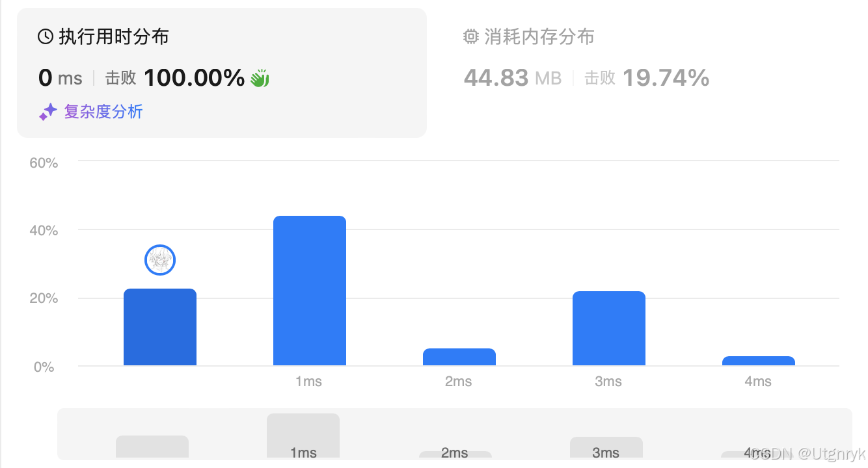Image resolution: width=868 pixels, height=468 pixels.
Task: Click the 40% axis label
Action: point(44,231)
